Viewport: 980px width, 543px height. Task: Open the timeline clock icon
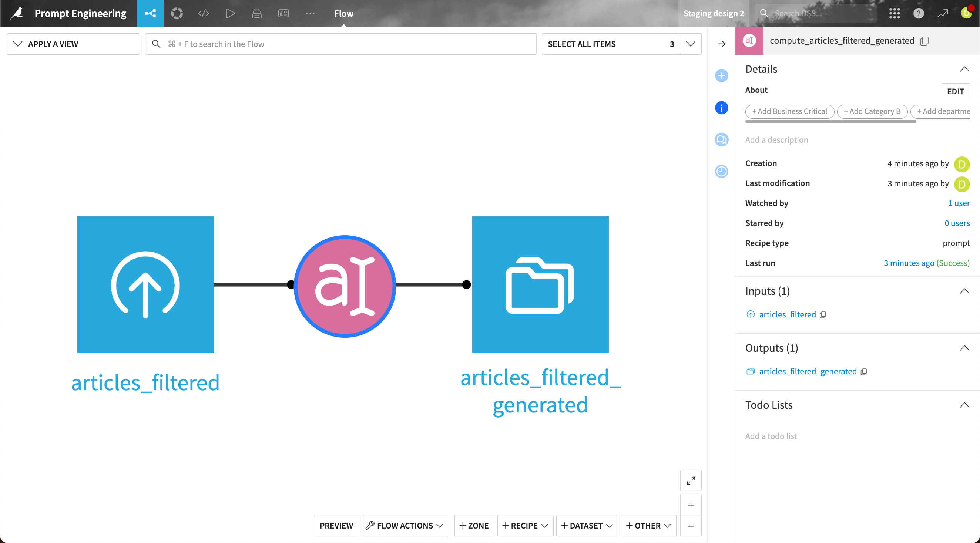click(721, 172)
